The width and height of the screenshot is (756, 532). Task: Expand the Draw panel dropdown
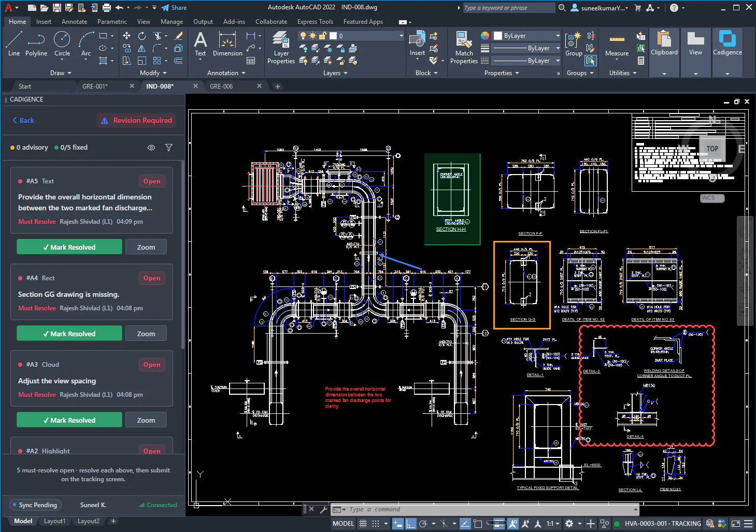(61, 73)
